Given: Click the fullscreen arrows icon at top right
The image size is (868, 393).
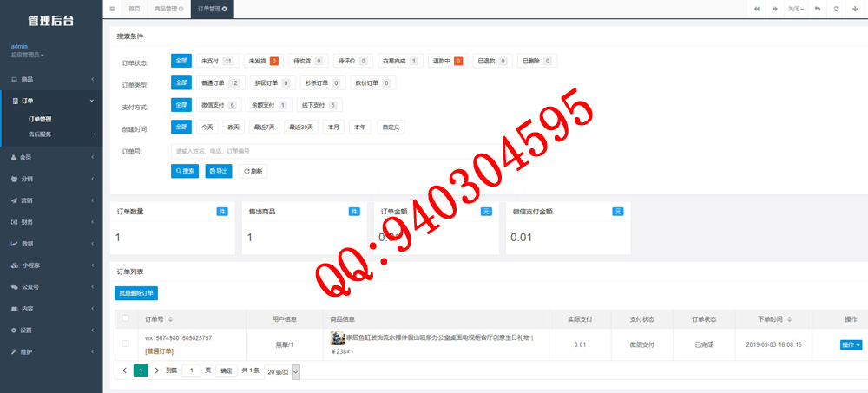Looking at the screenshot, I should (x=856, y=9).
